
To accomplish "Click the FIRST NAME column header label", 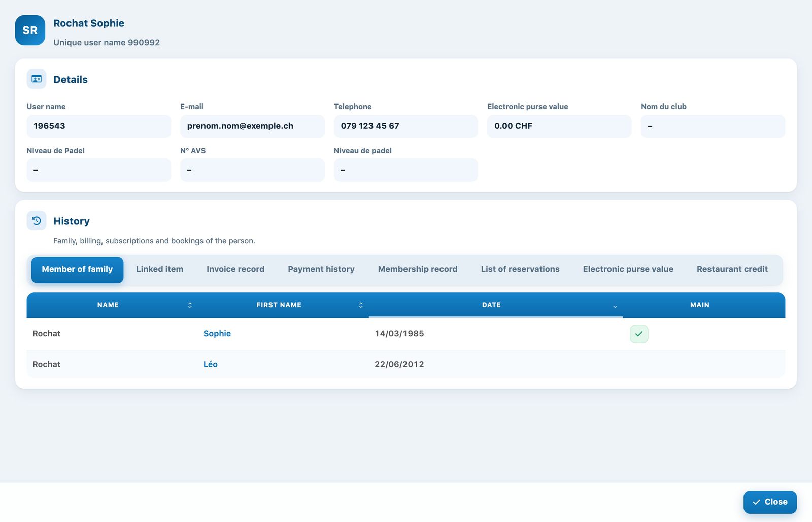I will pyautogui.click(x=279, y=305).
